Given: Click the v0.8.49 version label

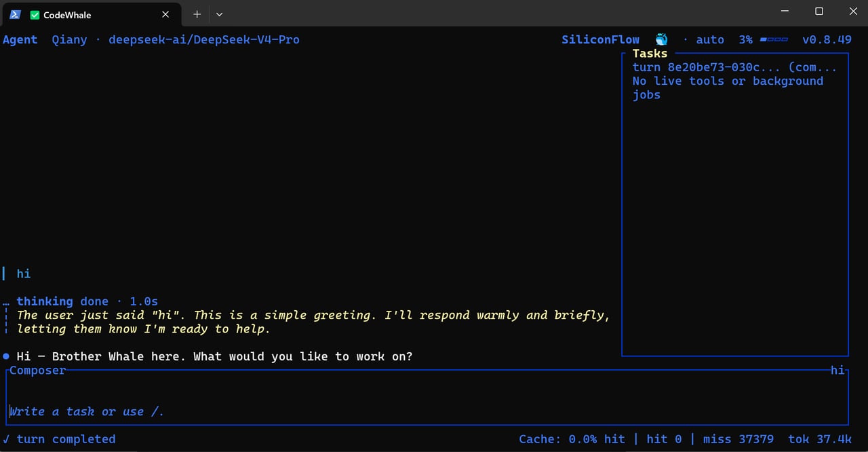Looking at the screenshot, I should point(827,39).
